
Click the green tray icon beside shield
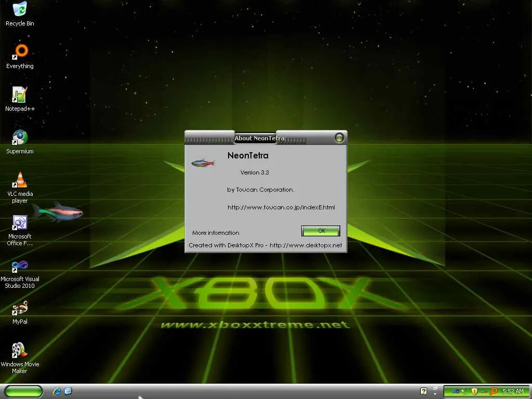(463, 391)
